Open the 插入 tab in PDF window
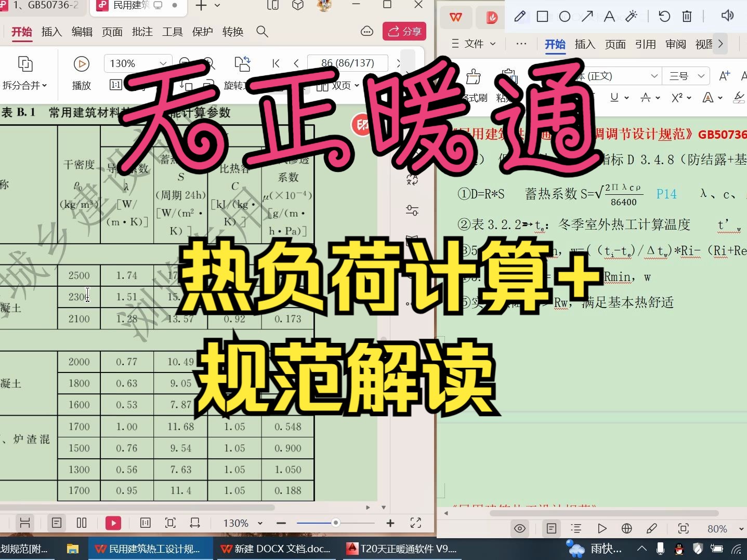 point(51,32)
